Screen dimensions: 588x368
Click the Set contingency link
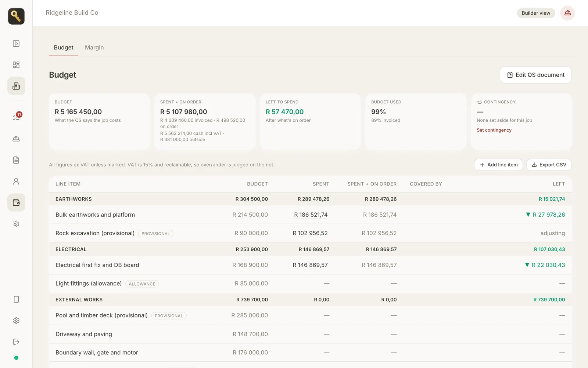494,130
